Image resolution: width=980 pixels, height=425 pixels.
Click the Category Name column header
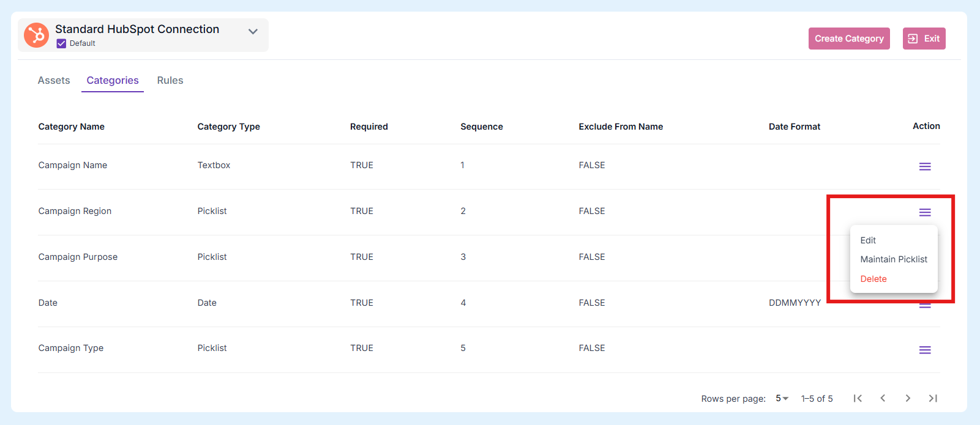pos(71,127)
